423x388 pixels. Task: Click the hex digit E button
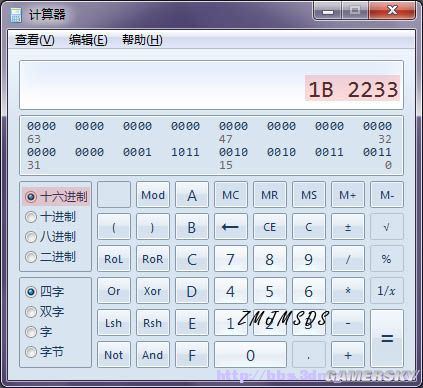coord(192,323)
